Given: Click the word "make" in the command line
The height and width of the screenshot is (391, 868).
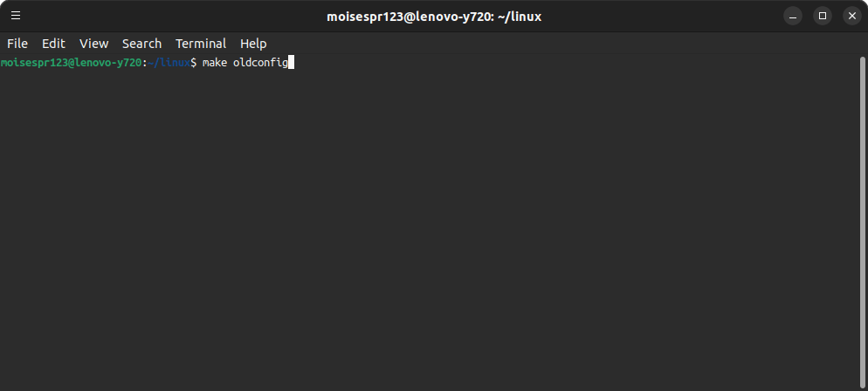Looking at the screenshot, I should [215, 63].
